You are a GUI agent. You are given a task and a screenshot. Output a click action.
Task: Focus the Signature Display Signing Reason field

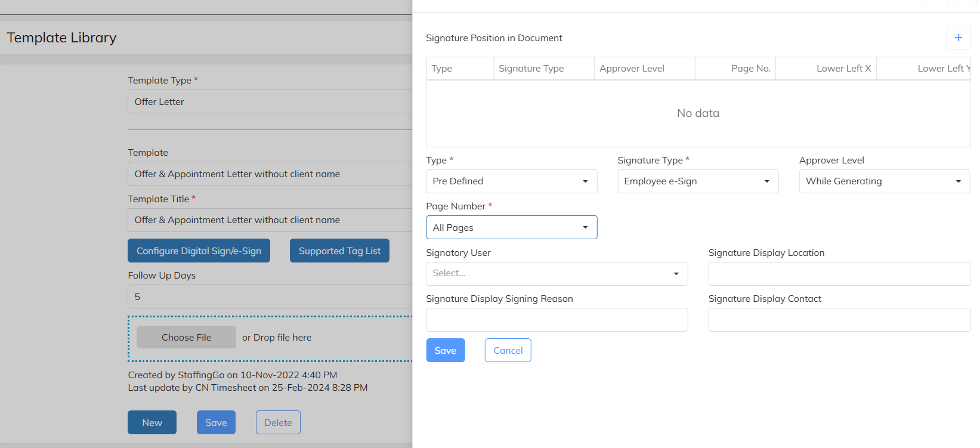pyautogui.click(x=557, y=320)
